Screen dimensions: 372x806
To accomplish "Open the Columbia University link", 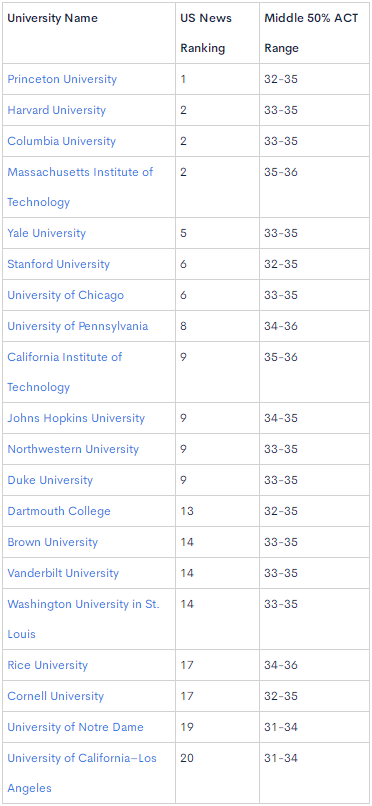I will (x=62, y=141).
